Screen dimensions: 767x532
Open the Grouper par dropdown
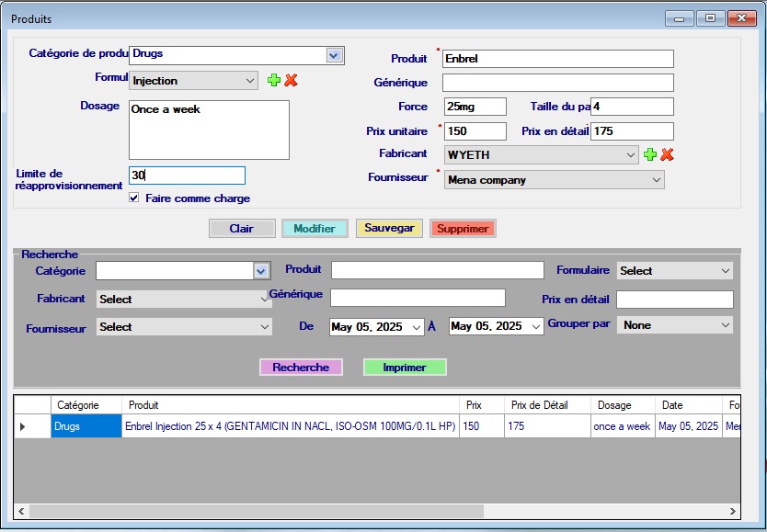pyautogui.click(x=725, y=325)
